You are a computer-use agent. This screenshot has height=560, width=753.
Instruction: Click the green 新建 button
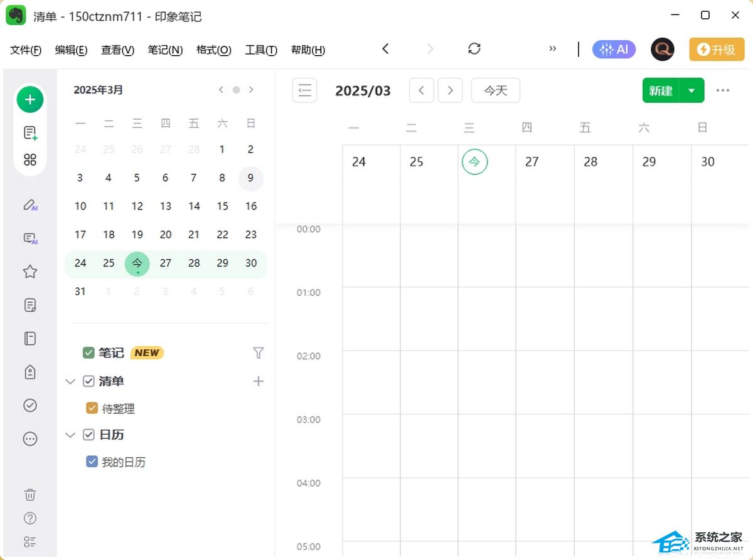pos(661,90)
